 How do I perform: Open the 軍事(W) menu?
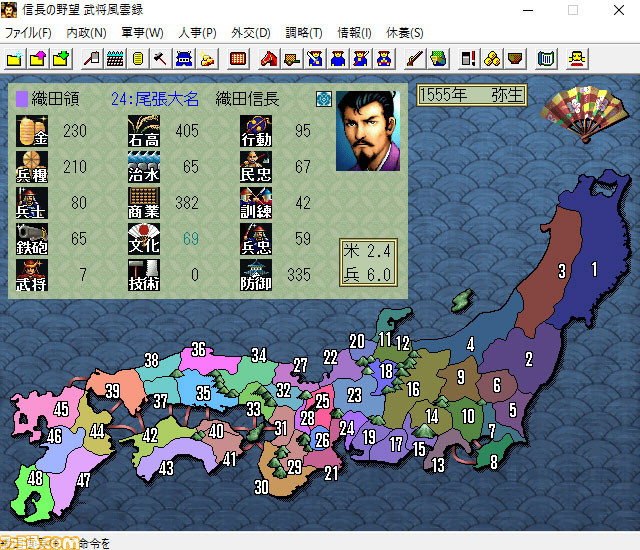pos(142,33)
